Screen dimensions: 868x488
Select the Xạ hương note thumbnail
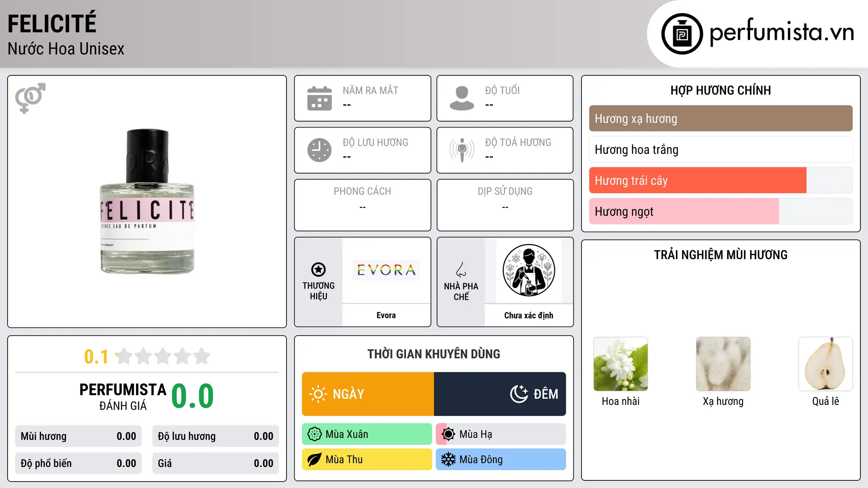click(x=723, y=364)
